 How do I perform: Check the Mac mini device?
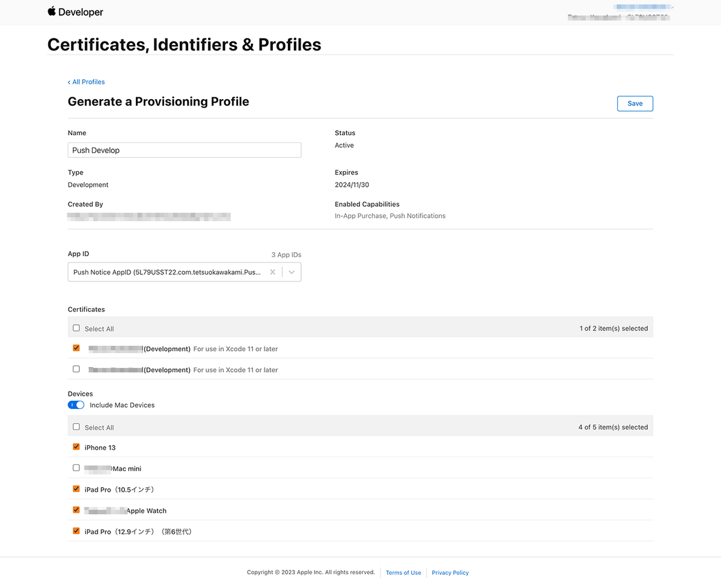76,468
